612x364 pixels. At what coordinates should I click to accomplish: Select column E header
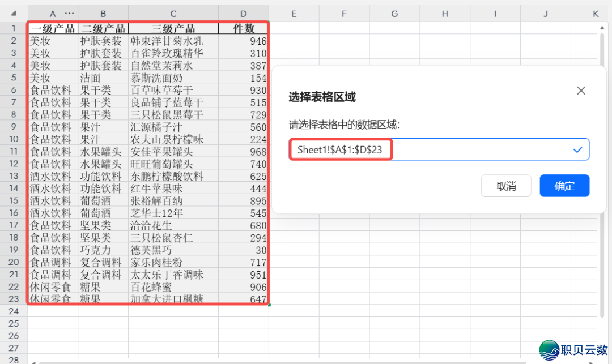point(294,14)
